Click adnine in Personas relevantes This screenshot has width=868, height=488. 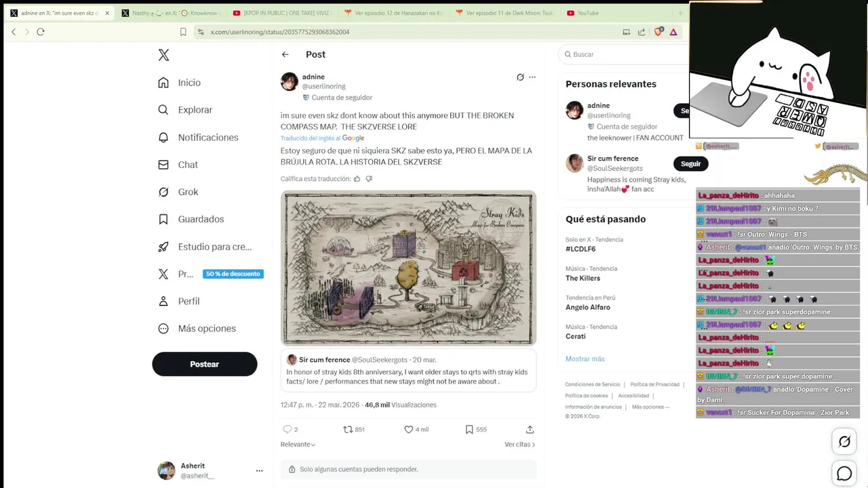click(x=598, y=106)
